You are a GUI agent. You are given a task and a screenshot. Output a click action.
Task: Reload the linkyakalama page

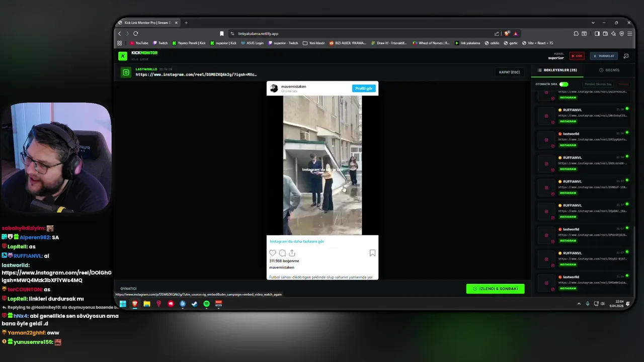pyautogui.click(x=135, y=34)
